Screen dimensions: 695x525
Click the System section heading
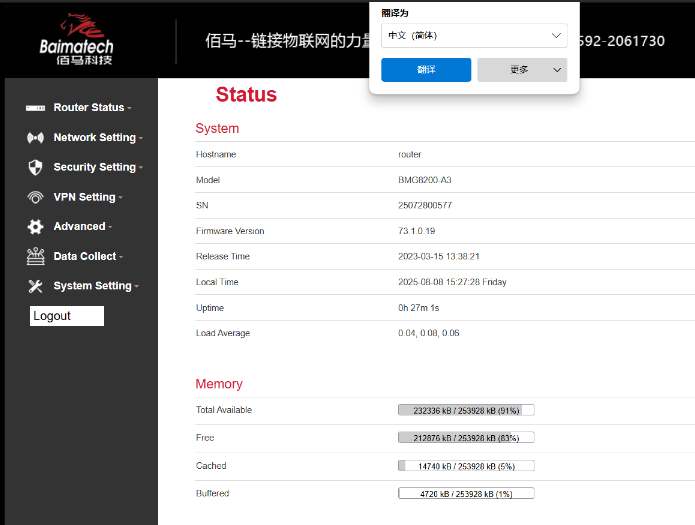pos(217,128)
